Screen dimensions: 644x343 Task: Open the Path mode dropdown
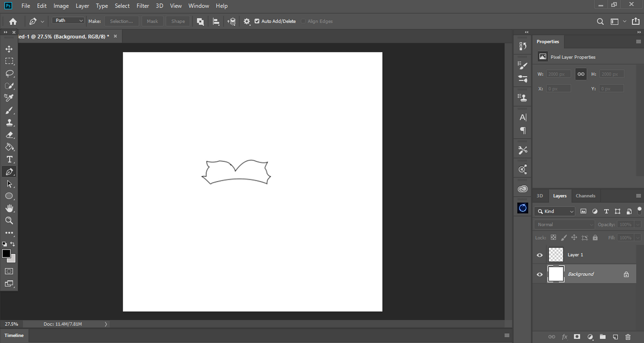point(68,21)
